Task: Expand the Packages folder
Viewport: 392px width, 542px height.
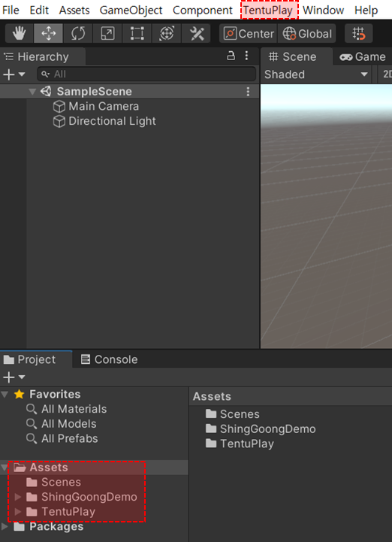Action: click(x=5, y=526)
